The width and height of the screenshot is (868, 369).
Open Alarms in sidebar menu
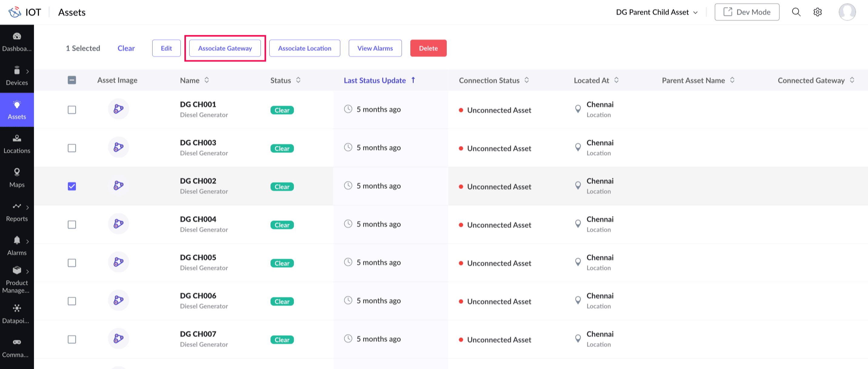(17, 246)
